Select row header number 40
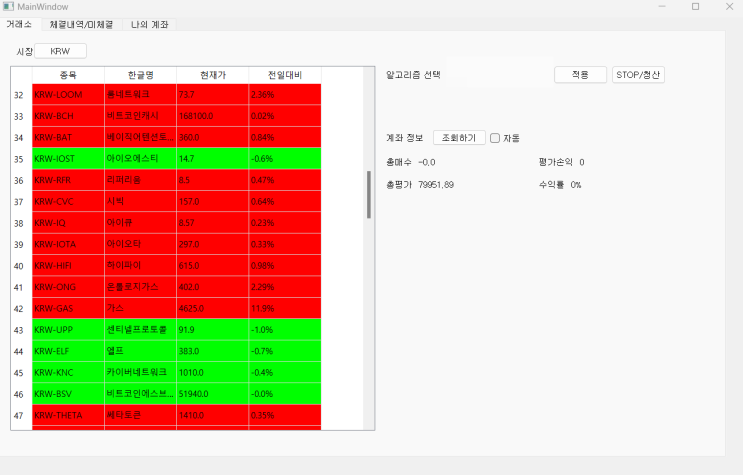This screenshot has width=743, height=475. [21, 266]
